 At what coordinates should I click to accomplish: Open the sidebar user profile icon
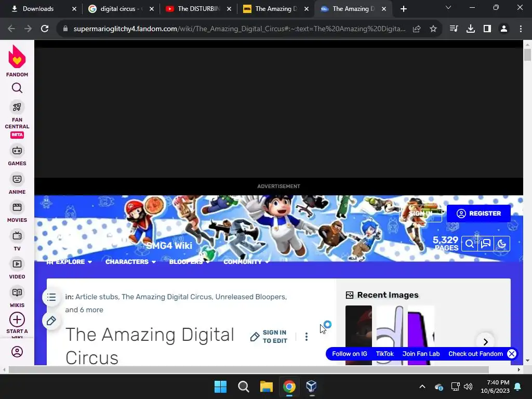[x=17, y=352]
